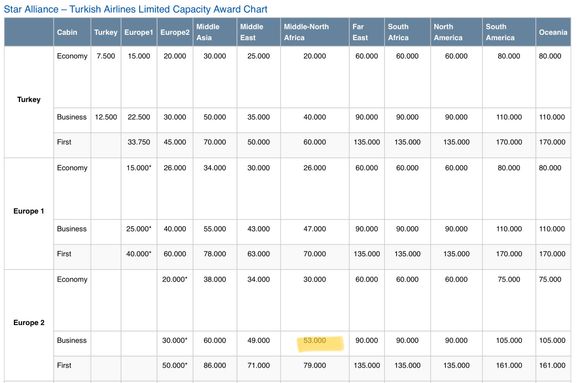Screen dimensions: 580x383
Task: Click the 15.000* Europe 1 economy cell
Action: tap(139, 168)
